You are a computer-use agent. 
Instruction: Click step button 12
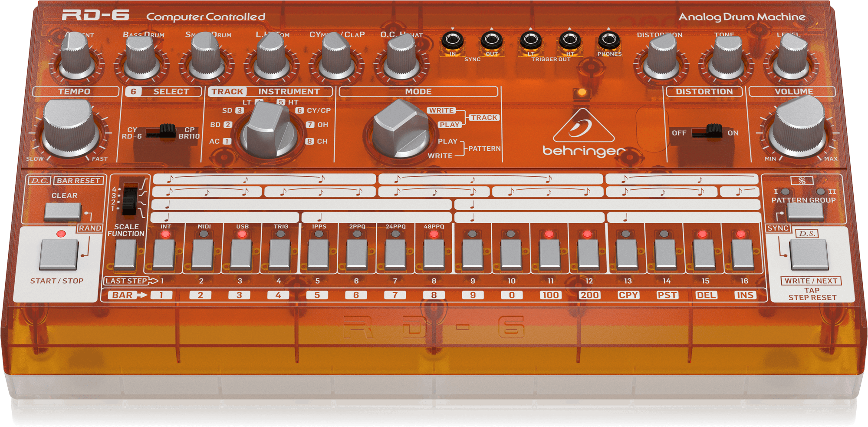point(588,254)
